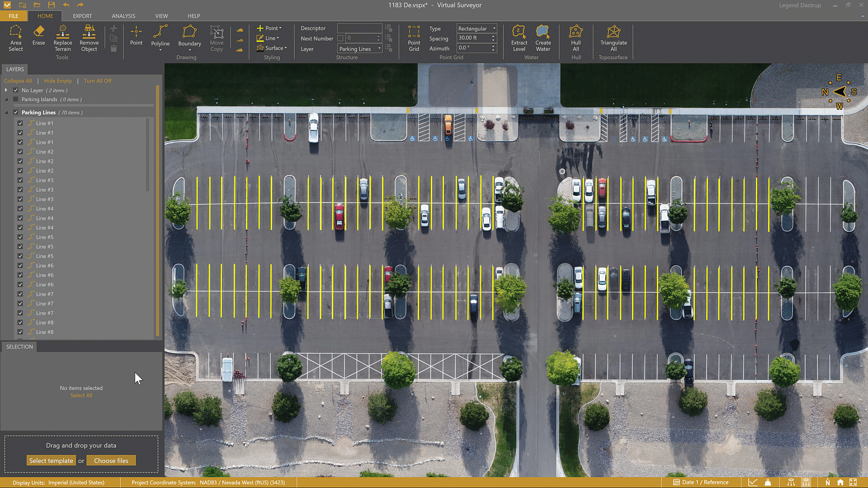The height and width of the screenshot is (488, 868).
Task: Click the Replace Terrain tool
Action: (x=62, y=38)
